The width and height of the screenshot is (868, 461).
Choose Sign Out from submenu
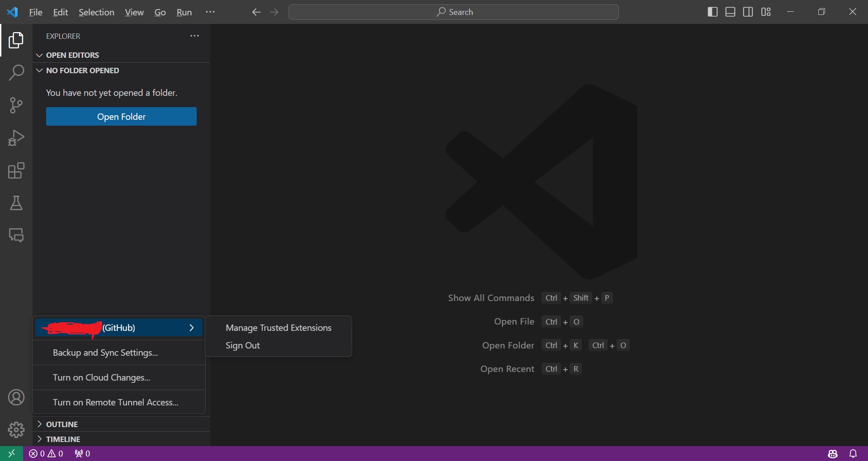pyautogui.click(x=278, y=345)
